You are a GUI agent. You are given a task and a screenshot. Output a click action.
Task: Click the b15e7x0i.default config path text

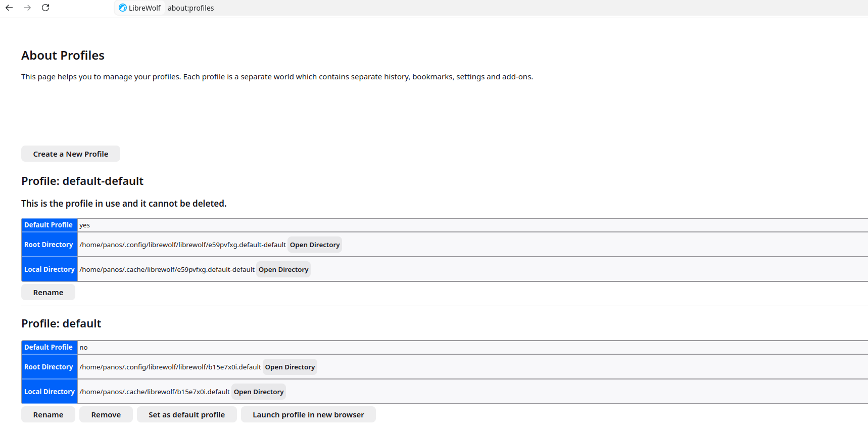click(170, 367)
